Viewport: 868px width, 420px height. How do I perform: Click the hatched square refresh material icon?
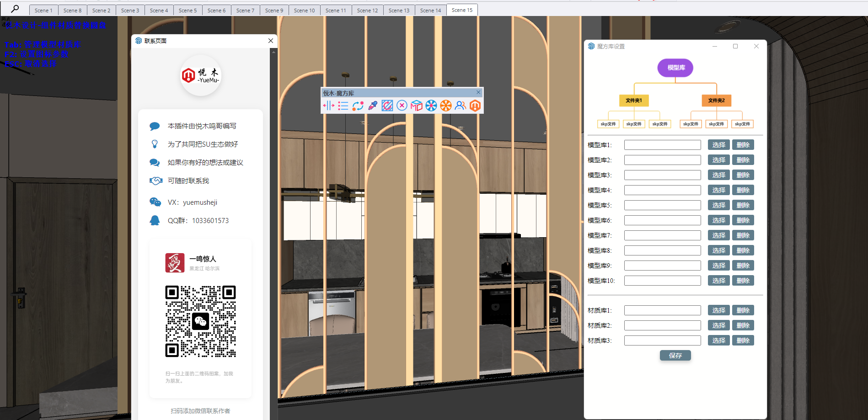point(387,106)
